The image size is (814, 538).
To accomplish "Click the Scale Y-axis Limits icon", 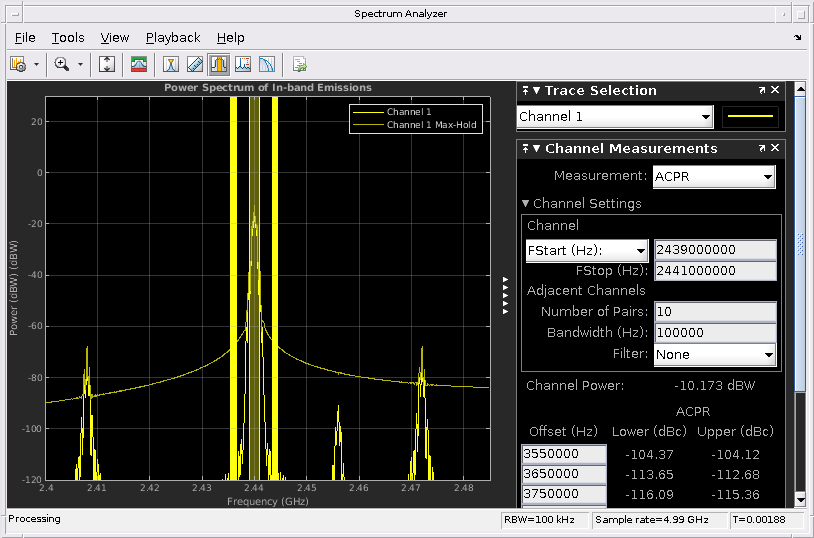I will [x=108, y=64].
